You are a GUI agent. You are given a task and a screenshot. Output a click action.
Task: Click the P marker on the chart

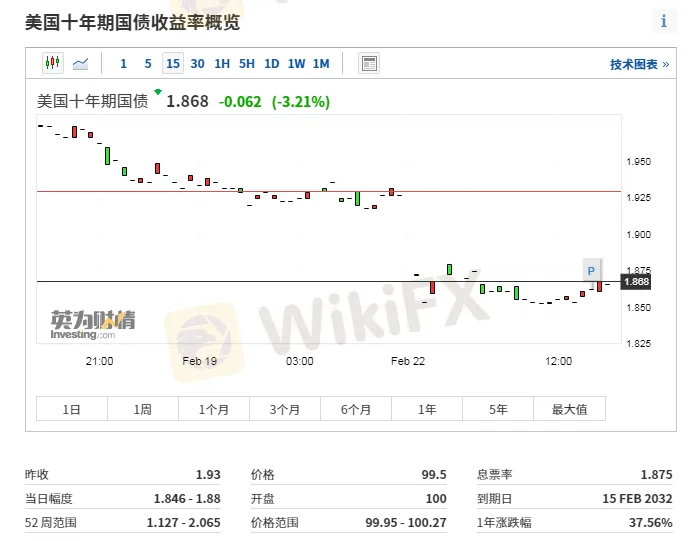591,270
